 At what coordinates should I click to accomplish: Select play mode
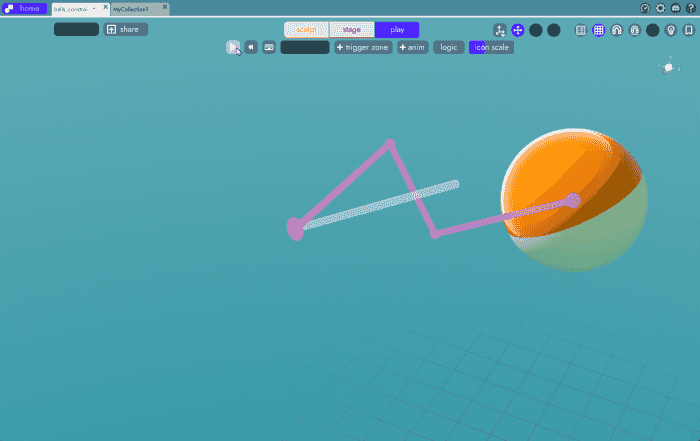pyautogui.click(x=397, y=30)
